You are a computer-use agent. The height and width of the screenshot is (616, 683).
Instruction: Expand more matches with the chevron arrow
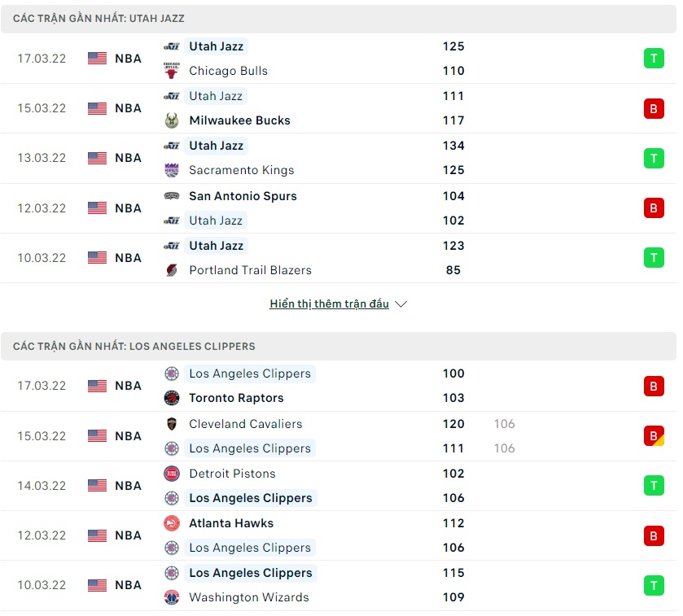(x=401, y=304)
